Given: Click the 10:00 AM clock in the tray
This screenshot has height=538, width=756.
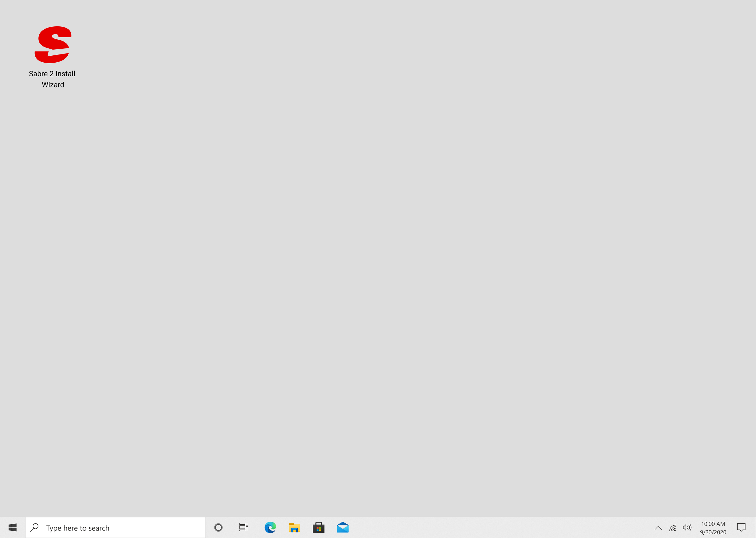Looking at the screenshot, I should coord(713,524).
